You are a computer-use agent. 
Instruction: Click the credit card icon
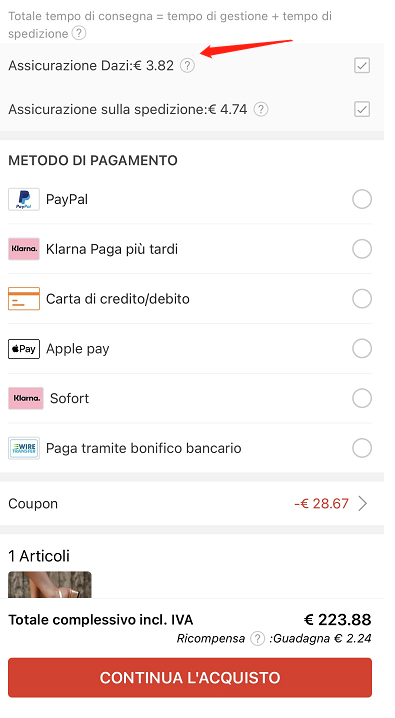click(24, 299)
